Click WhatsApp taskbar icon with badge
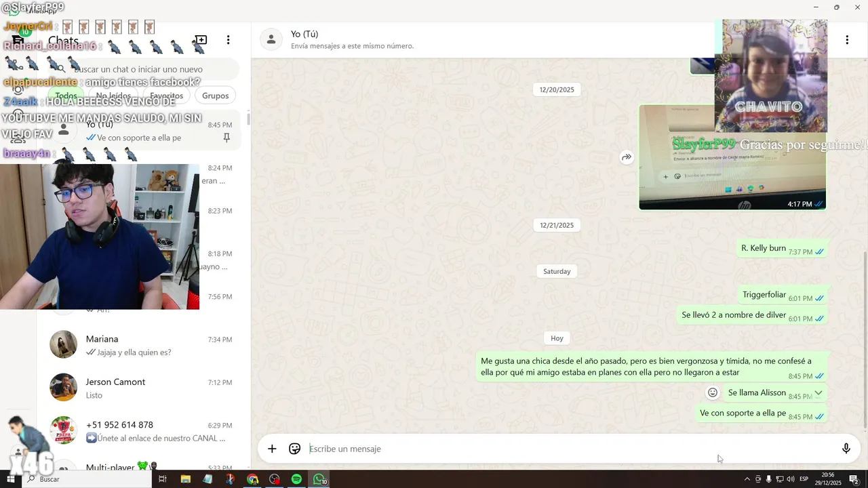The image size is (868, 488). [319, 479]
